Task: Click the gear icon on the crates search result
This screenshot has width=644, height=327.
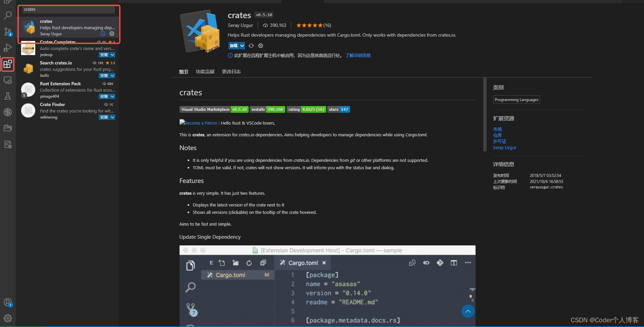Action: point(111,34)
